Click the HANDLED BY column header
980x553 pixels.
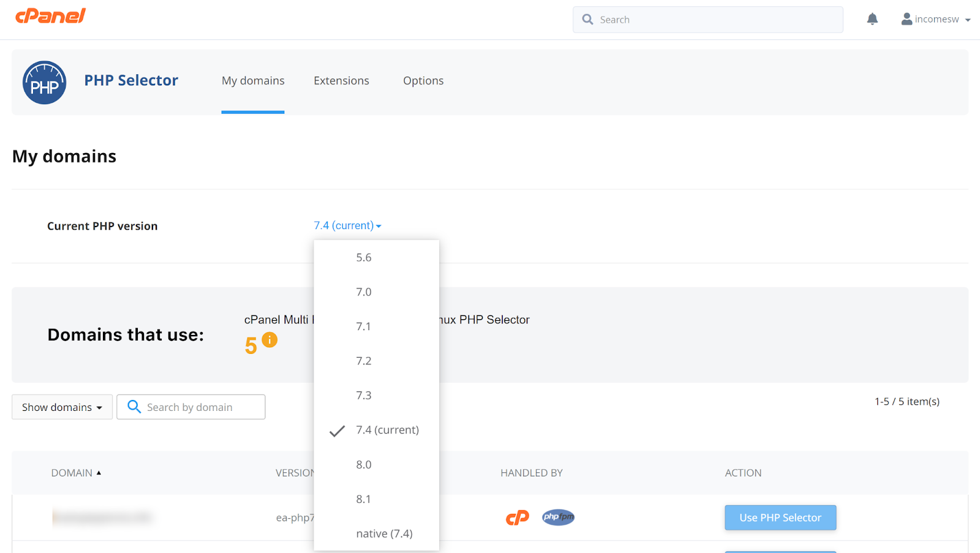point(532,473)
